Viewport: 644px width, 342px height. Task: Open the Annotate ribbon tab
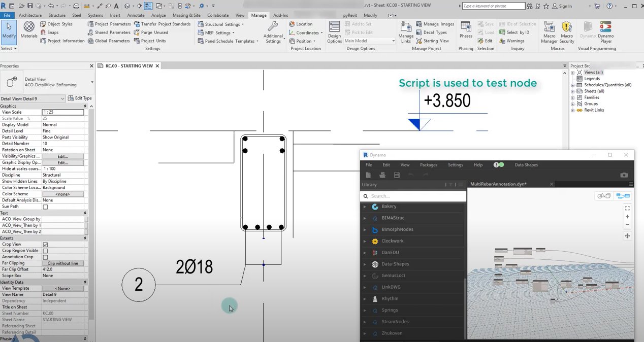pyautogui.click(x=136, y=15)
